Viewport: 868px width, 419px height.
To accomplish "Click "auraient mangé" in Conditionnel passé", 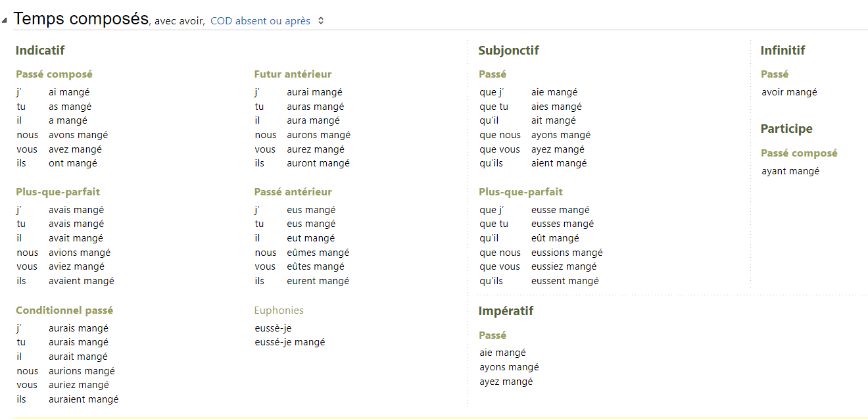I will click(x=84, y=399).
